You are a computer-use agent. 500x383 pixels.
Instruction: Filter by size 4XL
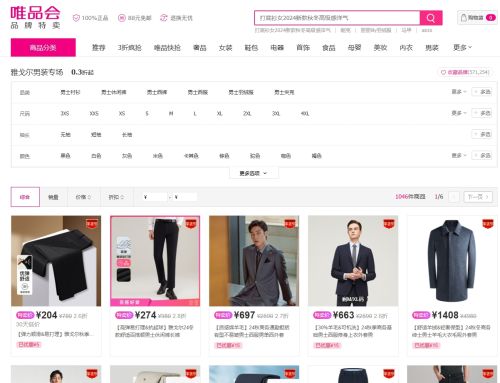pyautogui.click(x=305, y=114)
